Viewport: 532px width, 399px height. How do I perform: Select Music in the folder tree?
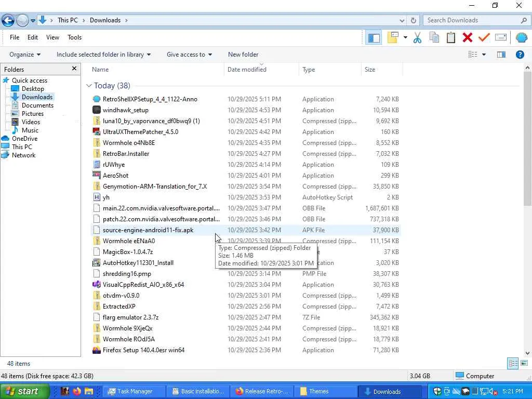coord(30,130)
